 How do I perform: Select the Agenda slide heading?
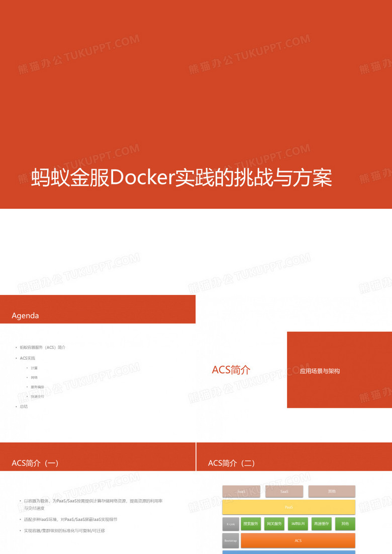click(x=25, y=316)
